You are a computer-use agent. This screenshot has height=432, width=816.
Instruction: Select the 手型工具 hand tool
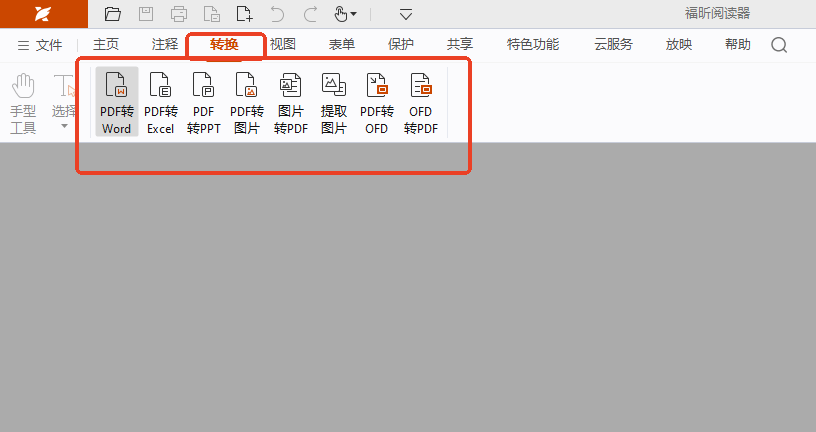click(x=23, y=103)
